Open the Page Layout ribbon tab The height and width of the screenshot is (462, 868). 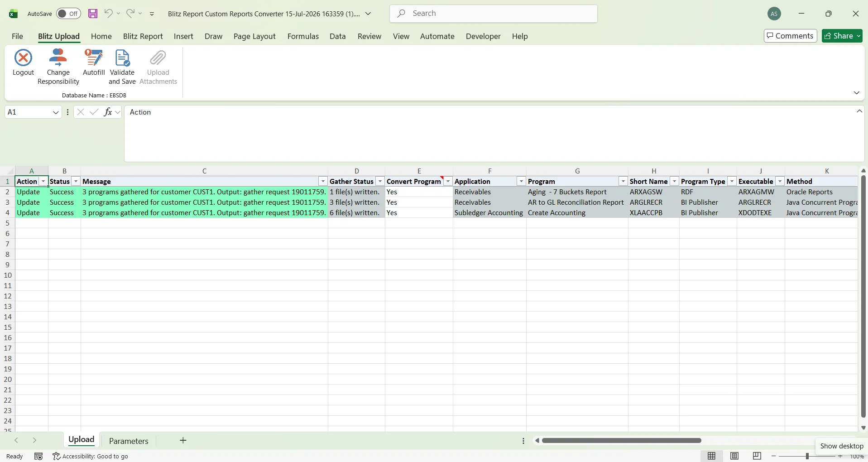tap(254, 36)
